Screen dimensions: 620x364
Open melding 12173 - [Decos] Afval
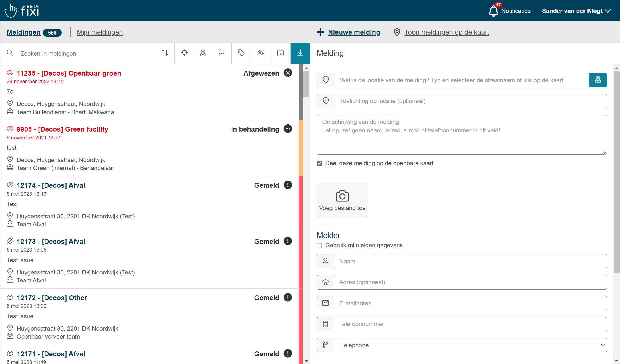(x=51, y=242)
